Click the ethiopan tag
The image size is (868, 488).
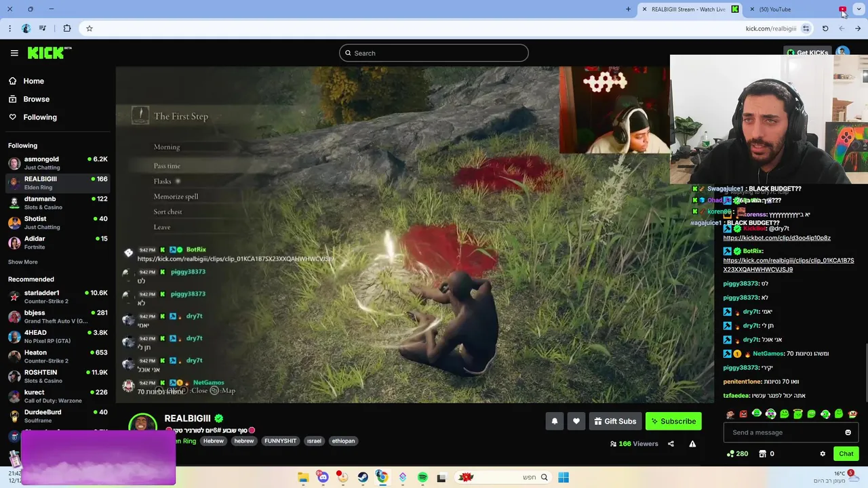pyautogui.click(x=343, y=441)
